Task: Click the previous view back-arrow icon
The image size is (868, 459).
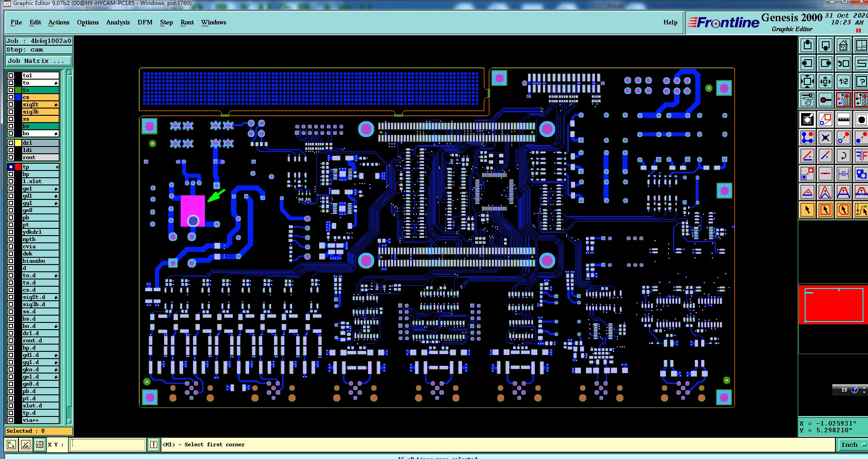Action: (x=844, y=63)
